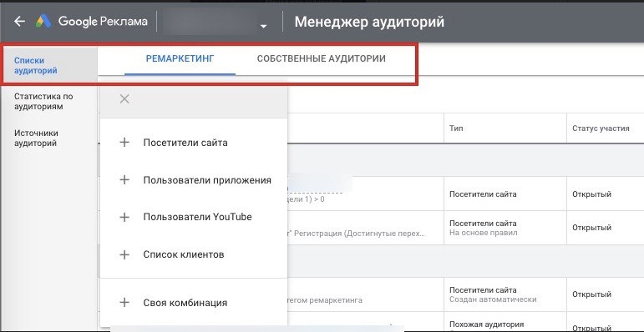Click the Статус участия column header
Viewport: 644px width, 332px height.
click(x=601, y=128)
